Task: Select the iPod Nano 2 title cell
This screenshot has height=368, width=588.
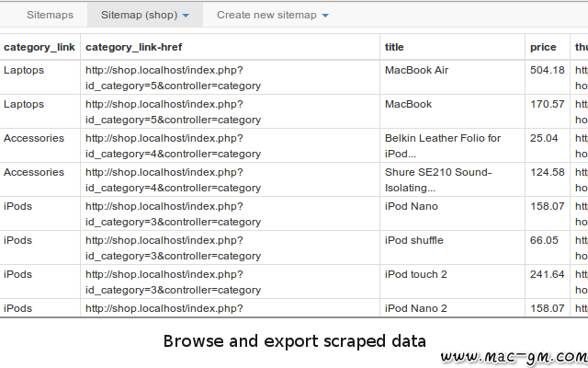Action: point(452,308)
